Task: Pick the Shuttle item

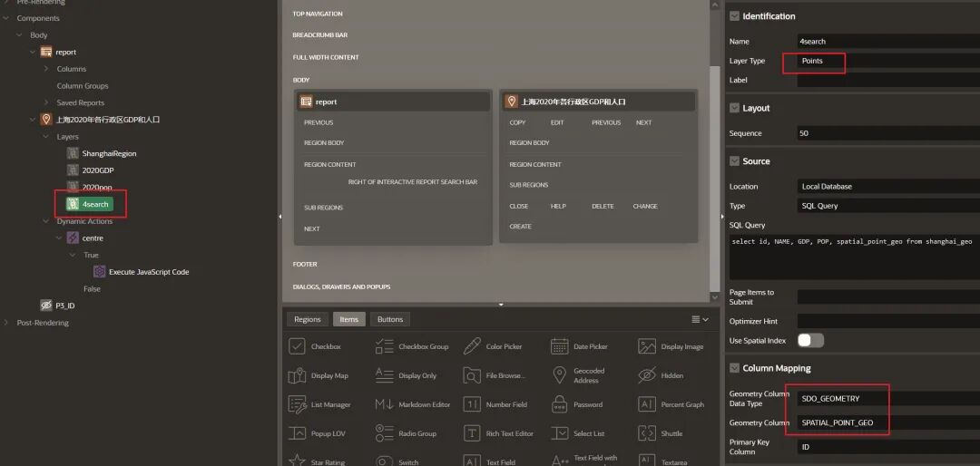Action: [x=661, y=433]
